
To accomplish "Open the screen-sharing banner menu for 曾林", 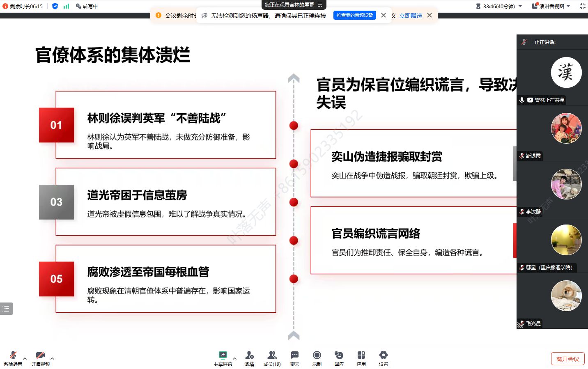I will click(x=320, y=5).
